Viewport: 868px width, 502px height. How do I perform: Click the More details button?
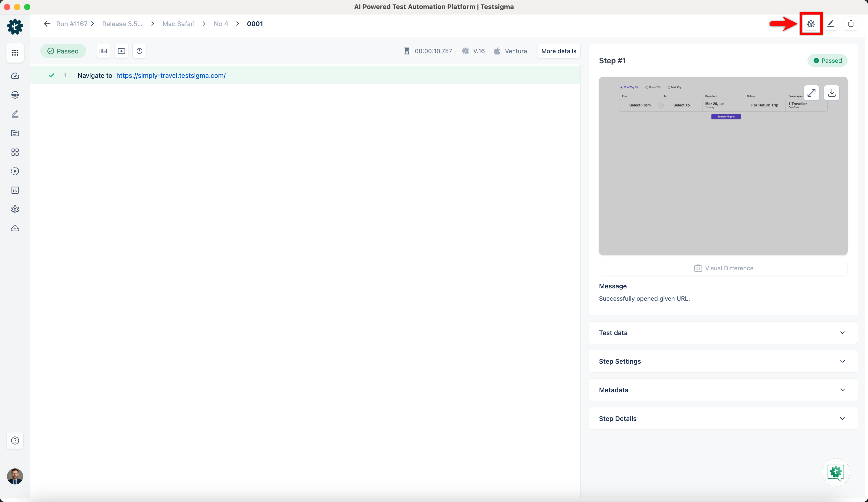click(558, 51)
